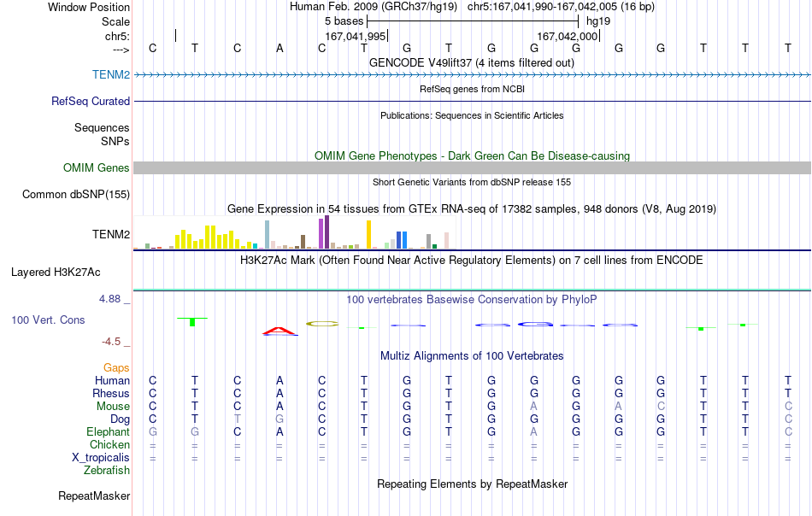Click the Layered H3K27Ac track label
The image size is (812, 516).
click(x=56, y=273)
